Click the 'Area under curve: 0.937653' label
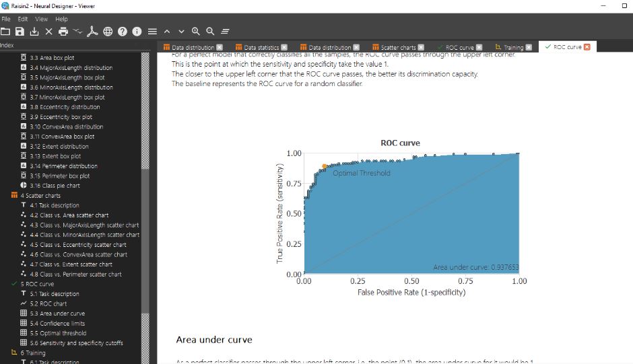The image size is (633, 364). pyautogui.click(x=476, y=267)
